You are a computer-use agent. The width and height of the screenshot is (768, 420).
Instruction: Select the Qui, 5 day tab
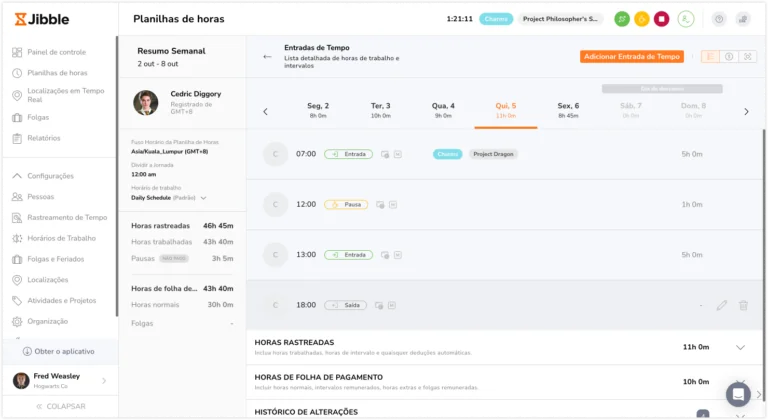(506, 110)
